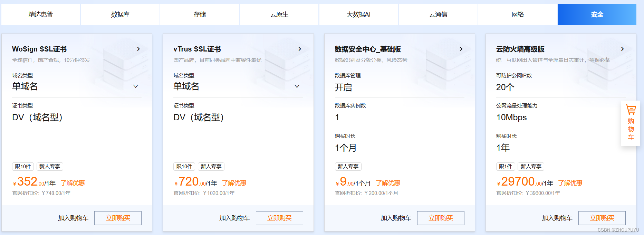This screenshot has height=235, width=644.
Task: Switch to 大数据AI tab
Action: coord(358,15)
